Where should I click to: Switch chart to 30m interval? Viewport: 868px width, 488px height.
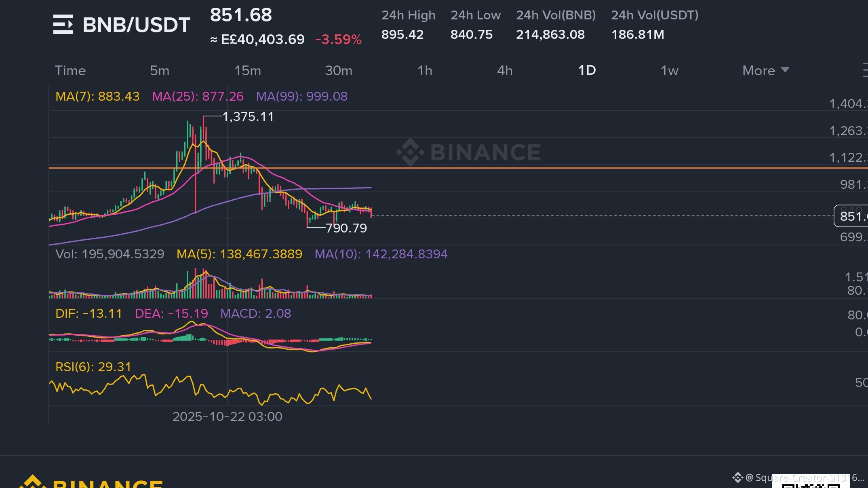339,71
